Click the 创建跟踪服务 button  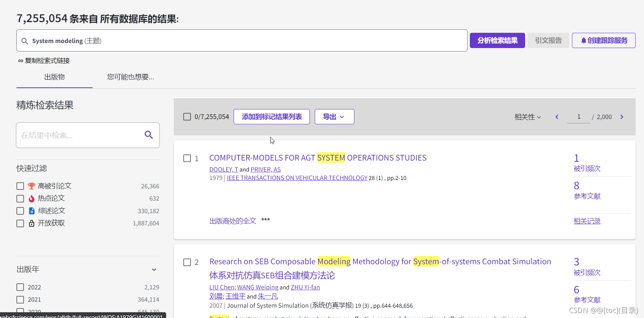tap(604, 40)
